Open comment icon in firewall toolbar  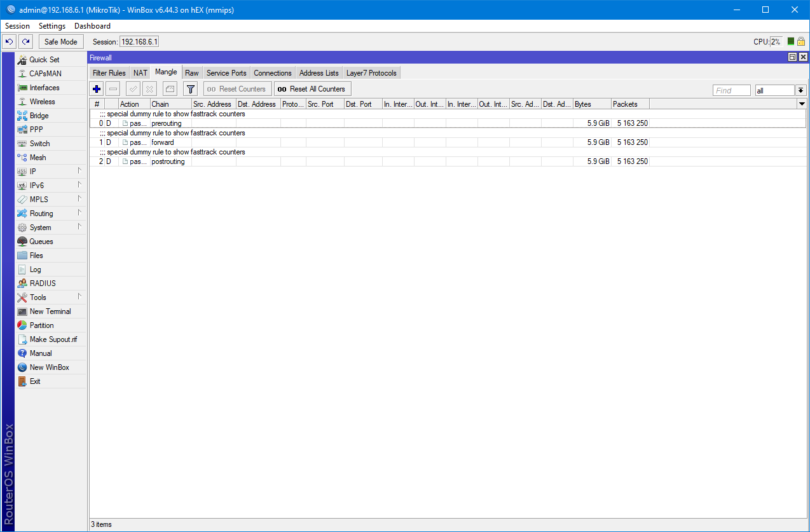click(x=170, y=89)
